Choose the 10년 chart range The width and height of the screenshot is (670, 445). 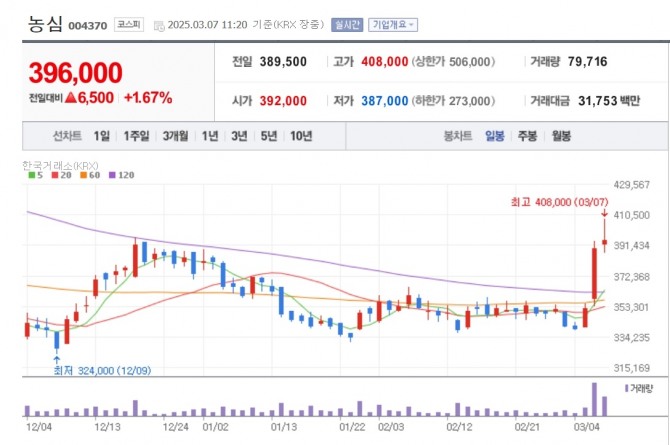point(300,136)
